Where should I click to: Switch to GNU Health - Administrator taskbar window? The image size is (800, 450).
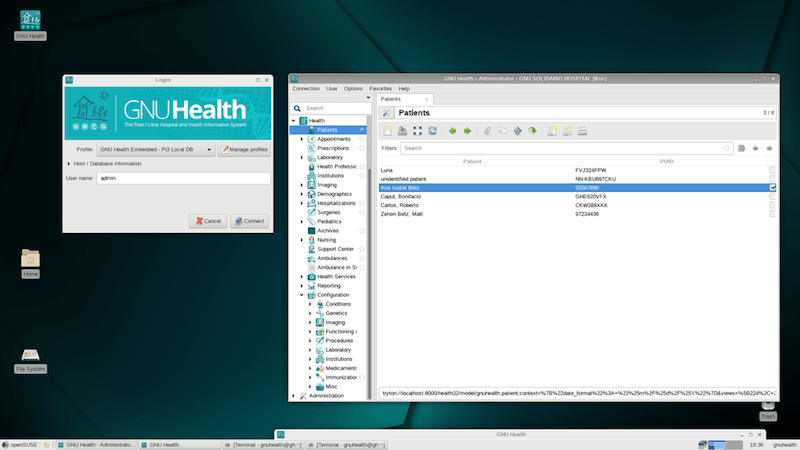tap(96, 445)
